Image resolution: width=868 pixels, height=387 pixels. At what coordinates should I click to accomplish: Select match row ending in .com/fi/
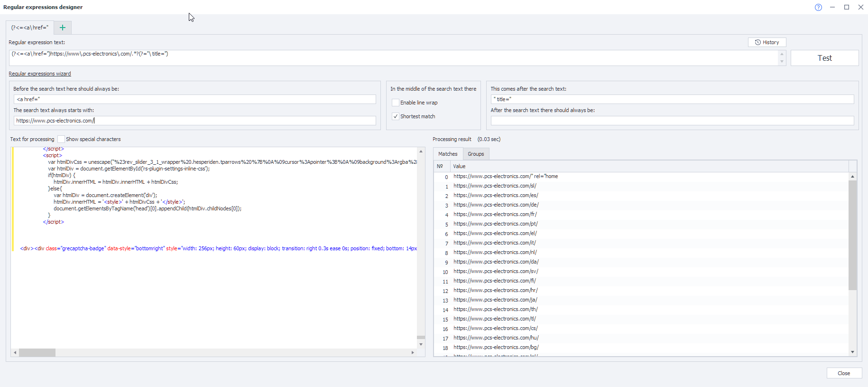641,281
